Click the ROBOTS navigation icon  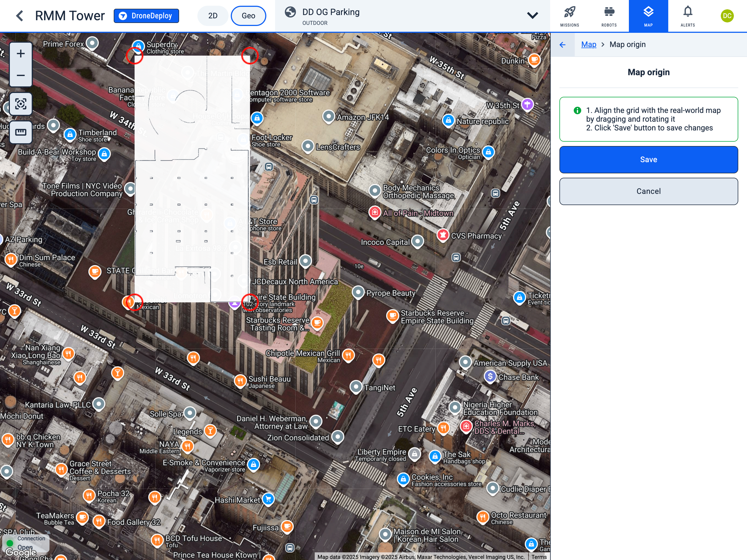coord(609,15)
